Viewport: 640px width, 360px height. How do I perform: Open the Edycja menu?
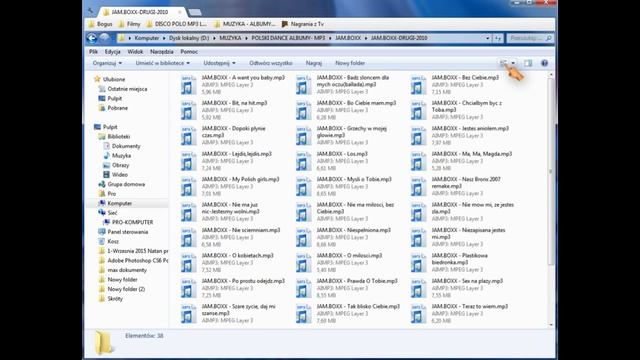pos(113,52)
